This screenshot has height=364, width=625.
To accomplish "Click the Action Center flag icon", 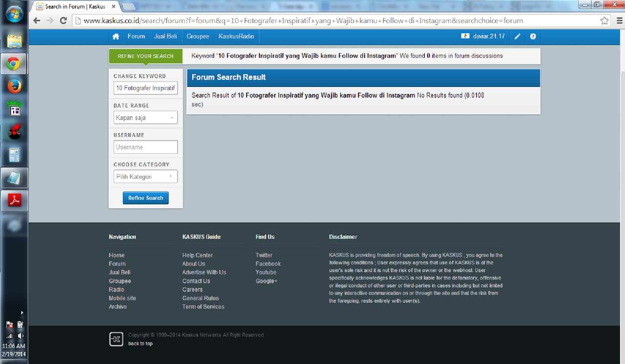I will [9, 324].
